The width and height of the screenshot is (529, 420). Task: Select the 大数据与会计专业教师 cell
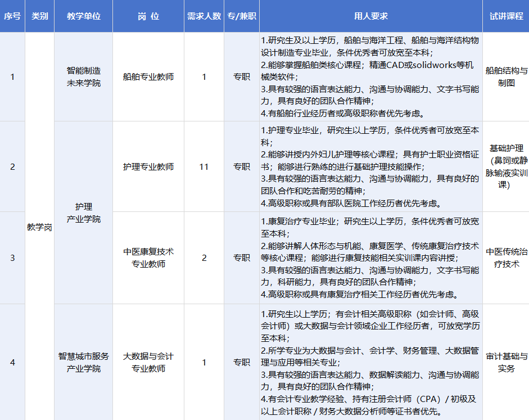[148, 362]
